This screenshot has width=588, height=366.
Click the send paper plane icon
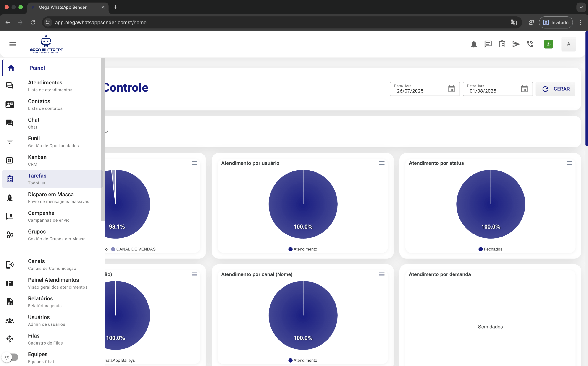pos(516,44)
